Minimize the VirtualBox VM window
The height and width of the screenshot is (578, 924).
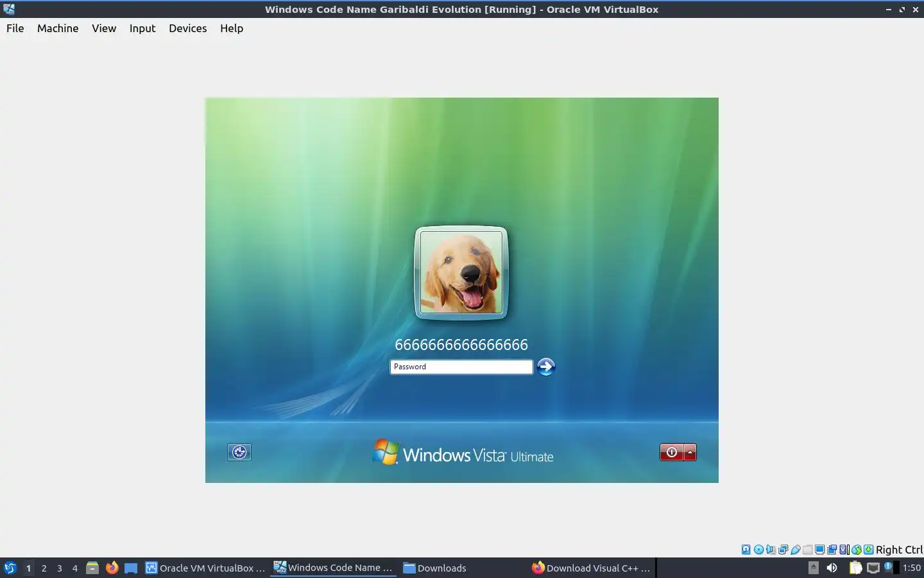point(889,10)
